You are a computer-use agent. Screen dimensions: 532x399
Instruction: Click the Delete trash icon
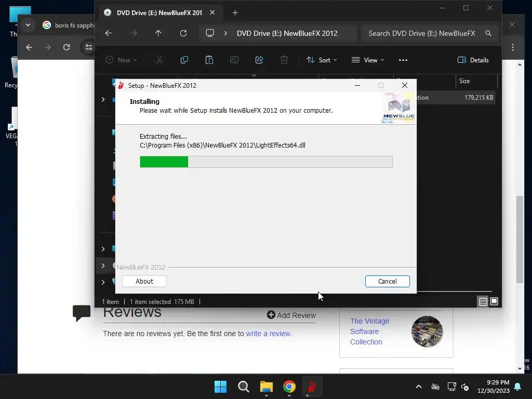[x=284, y=60]
